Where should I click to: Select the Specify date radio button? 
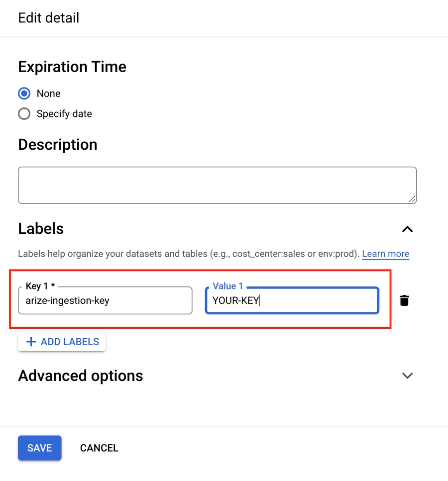click(x=24, y=114)
